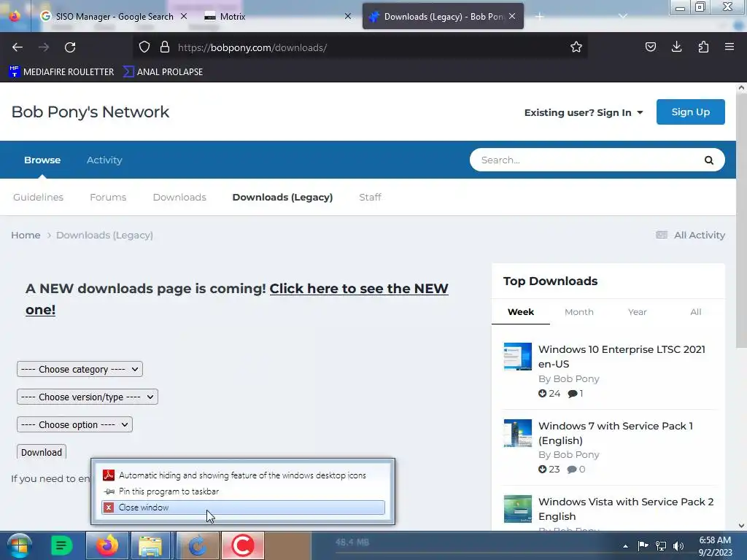Show Week top downloads tab

tap(521, 312)
